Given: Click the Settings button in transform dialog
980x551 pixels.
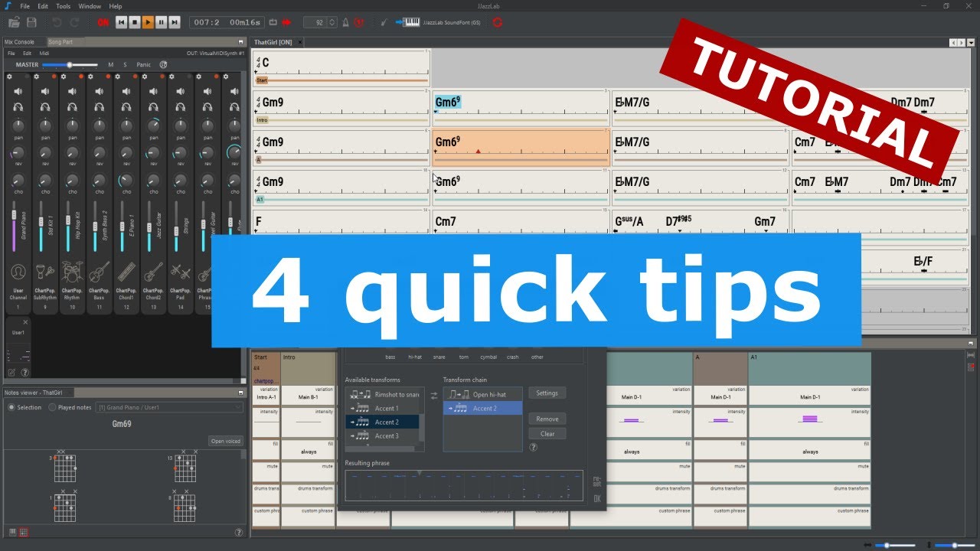Looking at the screenshot, I should (x=547, y=393).
